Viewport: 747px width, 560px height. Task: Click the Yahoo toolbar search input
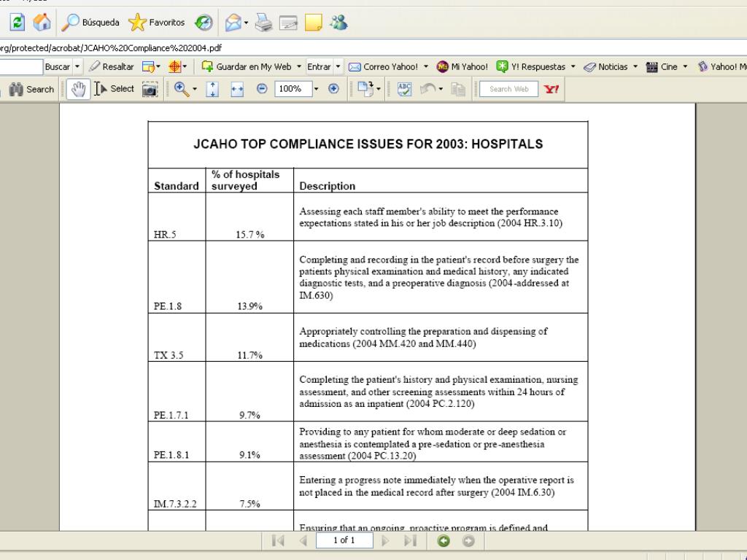coord(21,66)
